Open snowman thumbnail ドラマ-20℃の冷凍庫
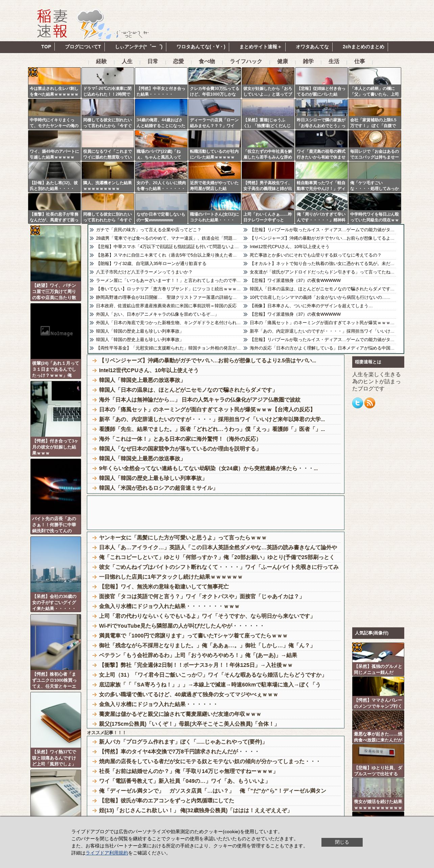The width and height of the screenshot is (434, 868). tap(108, 83)
